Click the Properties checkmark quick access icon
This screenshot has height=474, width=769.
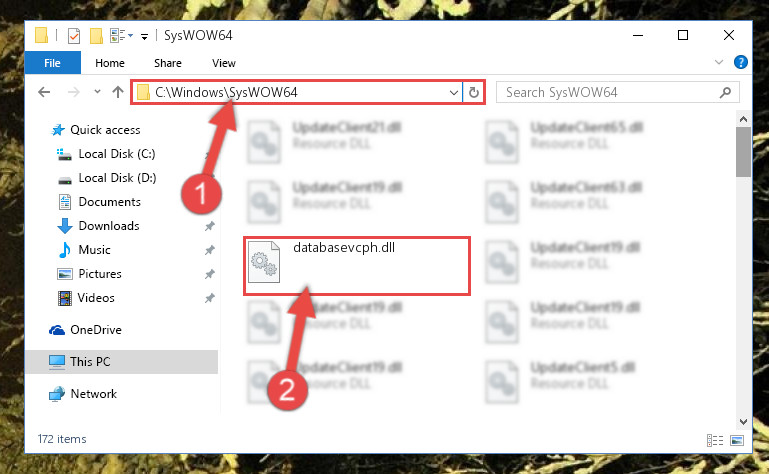tap(74, 36)
